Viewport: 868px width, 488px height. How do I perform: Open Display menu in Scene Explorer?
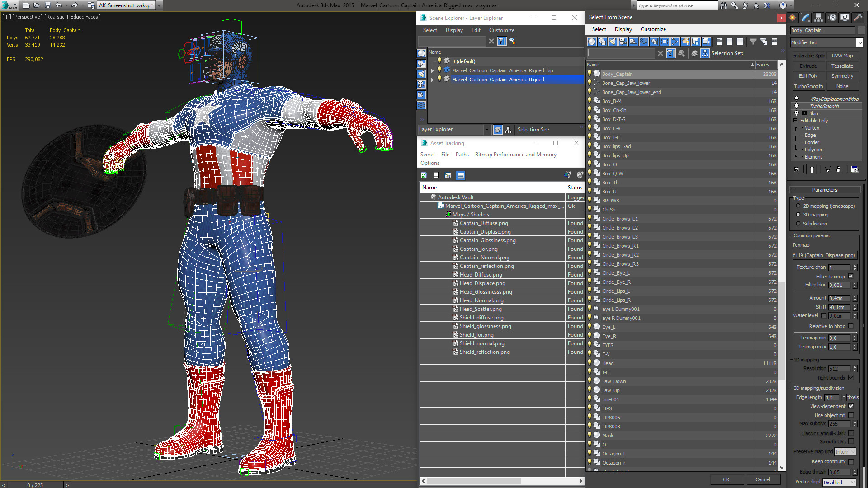pyautogui.click(x=454, y=30)
